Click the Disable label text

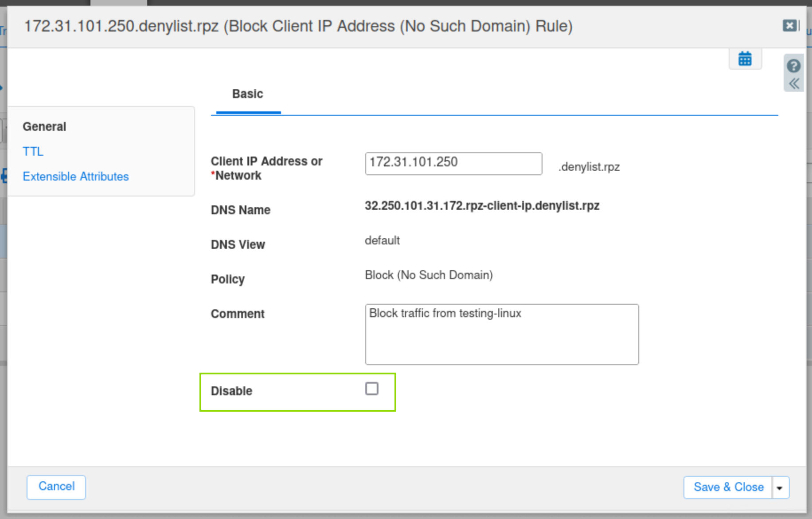click(x=231, y=391)
